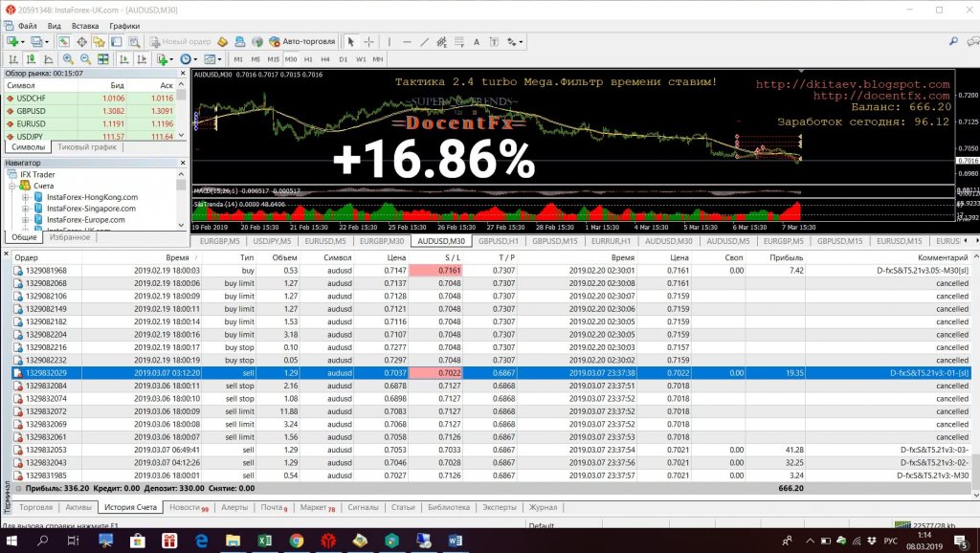Select the Text Label 'T' tool
Screen dimensions: 980x553
point(494,42)
